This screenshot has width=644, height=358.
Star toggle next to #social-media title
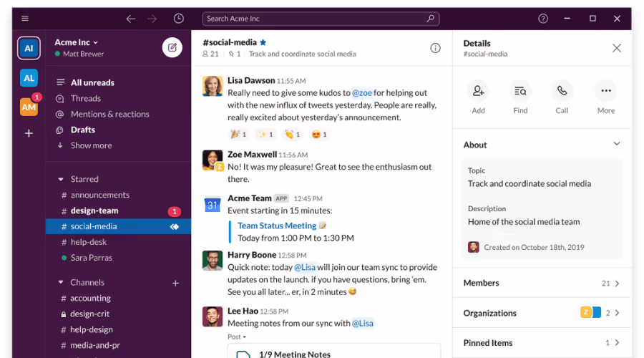coord(263,42)
